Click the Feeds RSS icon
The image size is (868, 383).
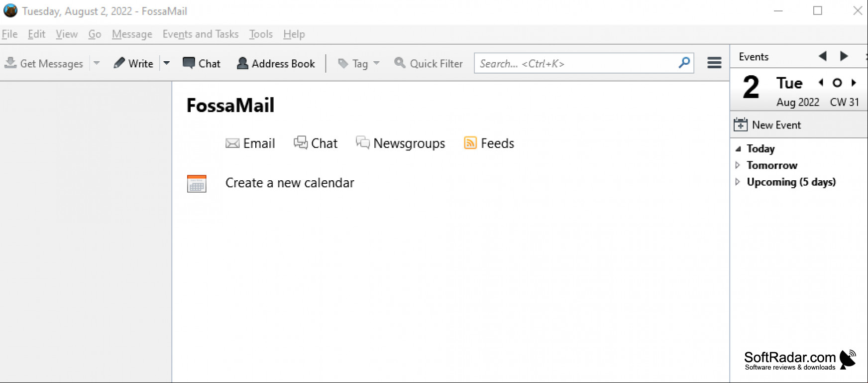470,143
